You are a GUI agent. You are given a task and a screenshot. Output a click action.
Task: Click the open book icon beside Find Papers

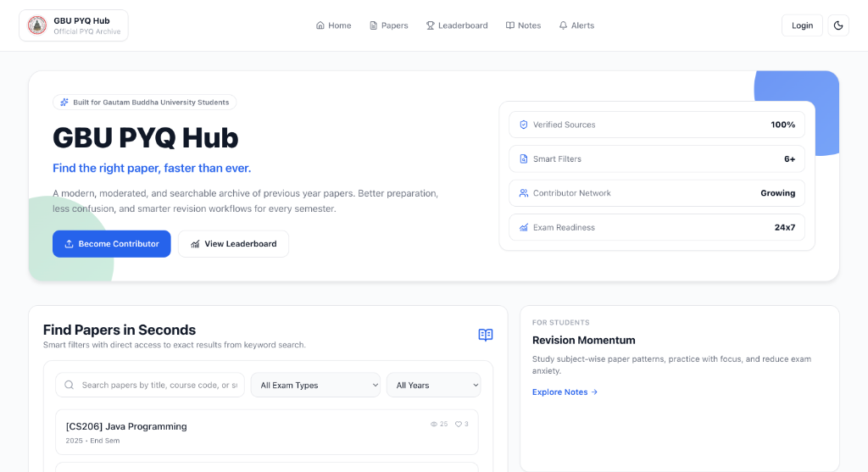click(486, 335)
